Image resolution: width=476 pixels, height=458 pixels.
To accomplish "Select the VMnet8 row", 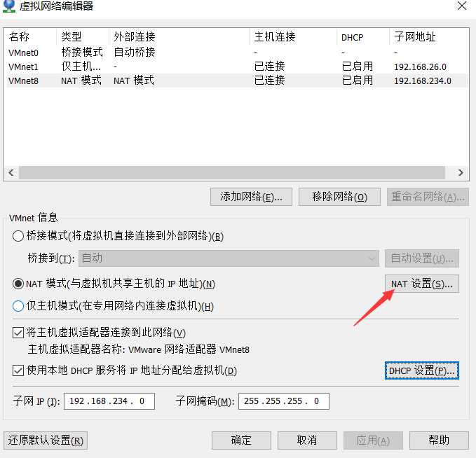I will point(237,81).
